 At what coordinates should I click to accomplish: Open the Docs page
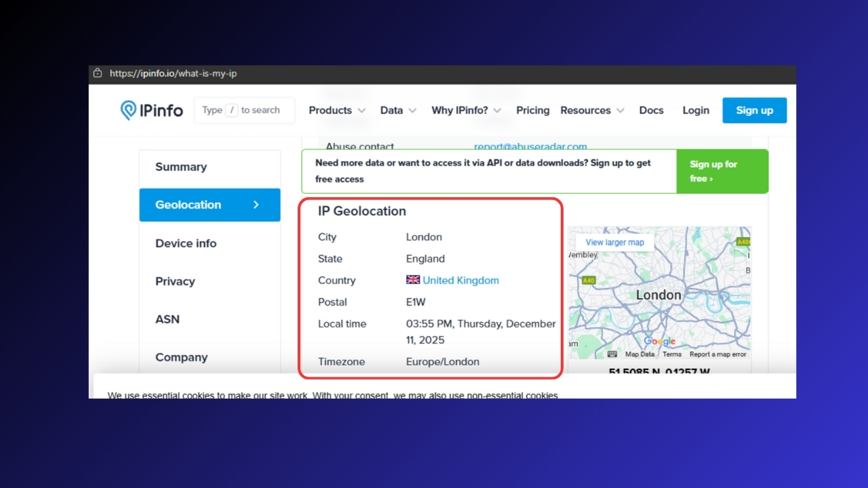651,110
